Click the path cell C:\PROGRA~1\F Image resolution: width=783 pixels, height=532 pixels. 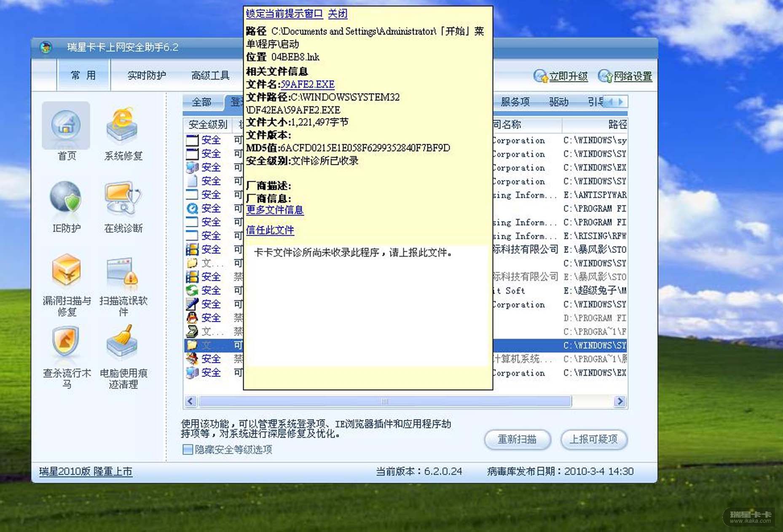coord(595,331)
